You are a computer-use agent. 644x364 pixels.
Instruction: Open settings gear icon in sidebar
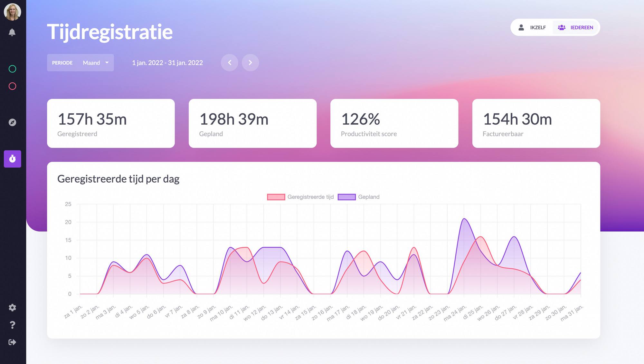12,308
